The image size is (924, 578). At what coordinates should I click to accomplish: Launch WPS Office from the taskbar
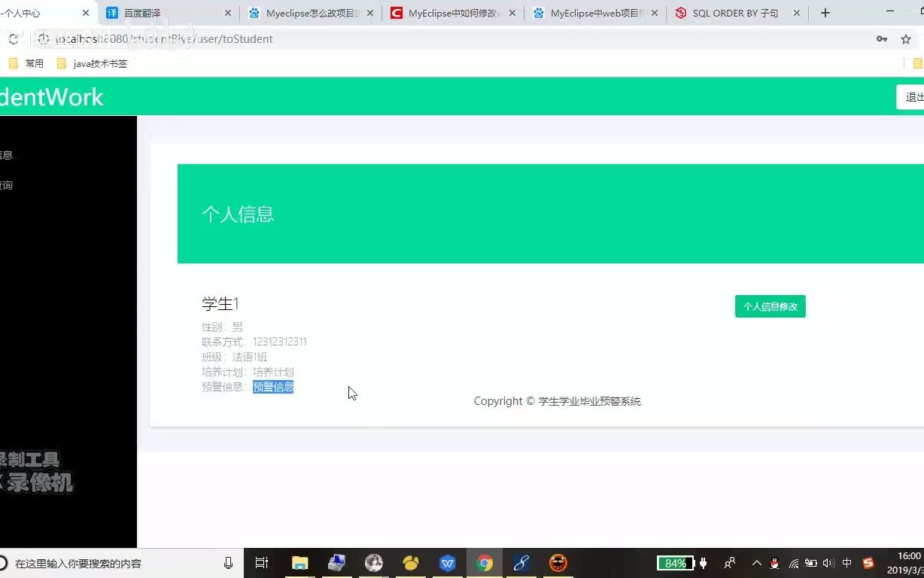point(448,562)
